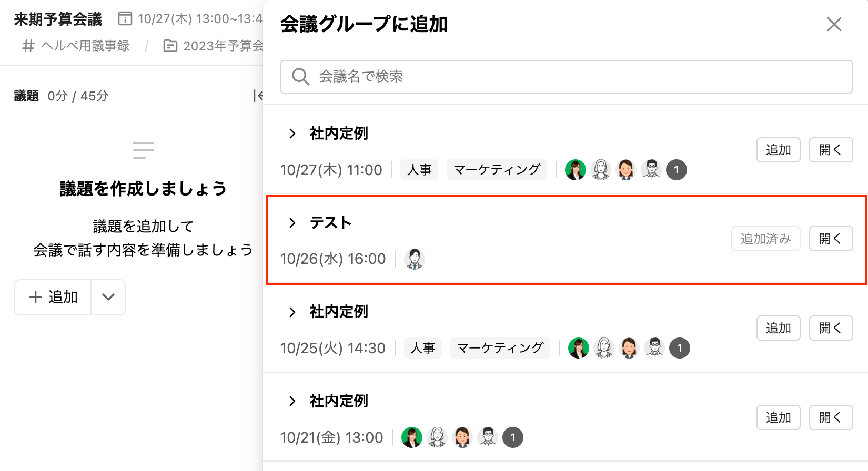Open the テスト meeting
The height and width of the screenshot is (471, 868).
coord(830,239)
